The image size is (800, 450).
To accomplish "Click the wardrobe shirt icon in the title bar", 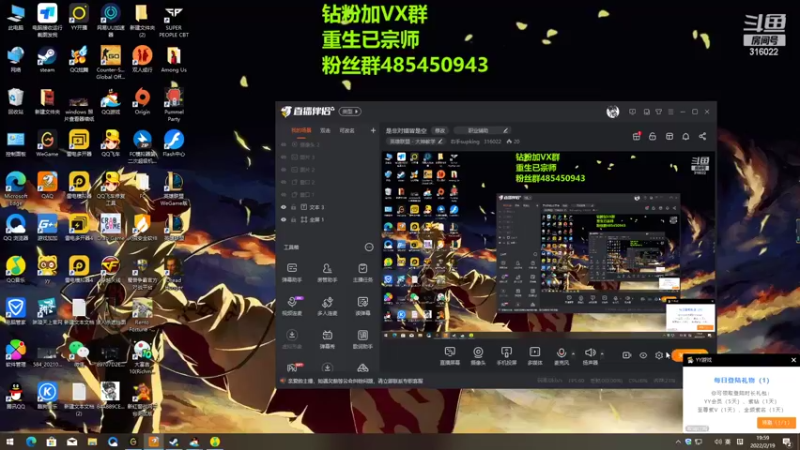I will tap(659, 112).
